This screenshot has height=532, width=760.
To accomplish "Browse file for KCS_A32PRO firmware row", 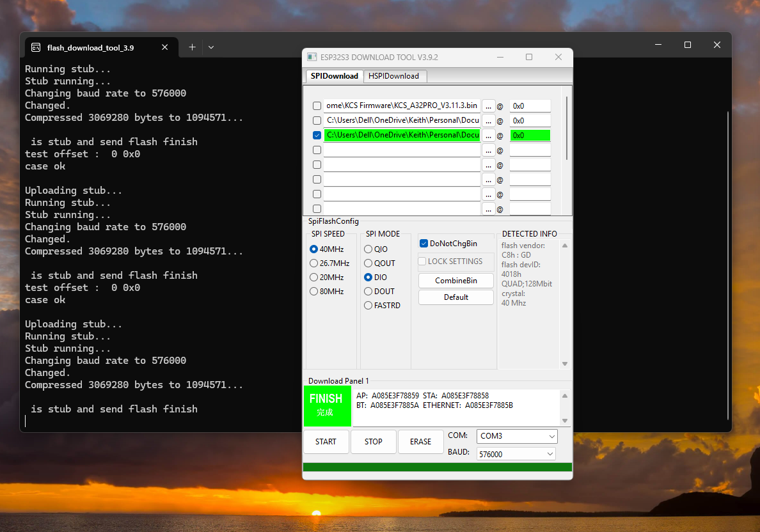I will 488,106.
